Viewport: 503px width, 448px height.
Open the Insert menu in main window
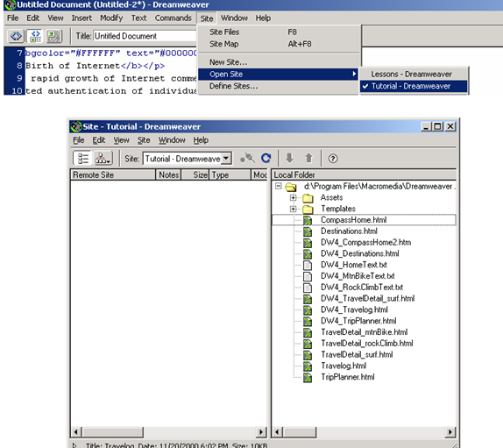(x=81, y=18)
